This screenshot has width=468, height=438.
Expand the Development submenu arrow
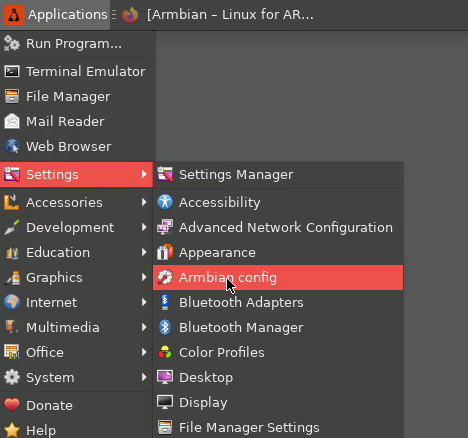[144, 227]
